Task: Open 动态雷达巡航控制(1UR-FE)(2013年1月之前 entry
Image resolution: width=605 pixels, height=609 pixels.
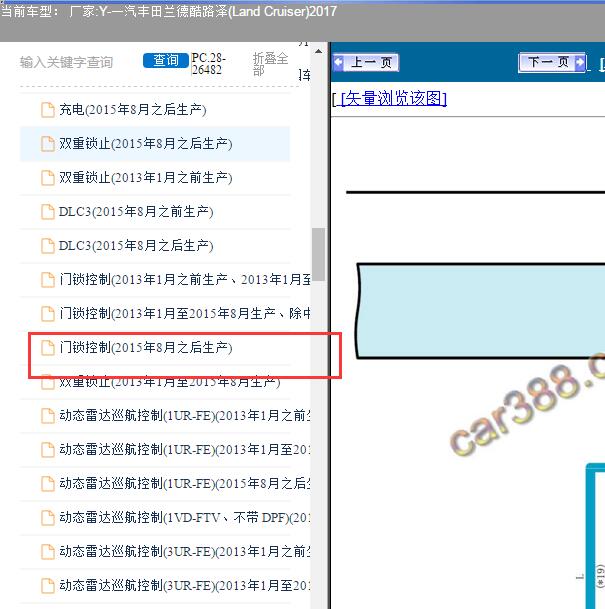Action: (184, 416)
